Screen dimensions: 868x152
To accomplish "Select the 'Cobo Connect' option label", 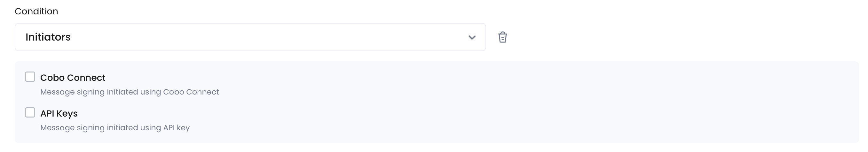I will (x=73, y=78).
